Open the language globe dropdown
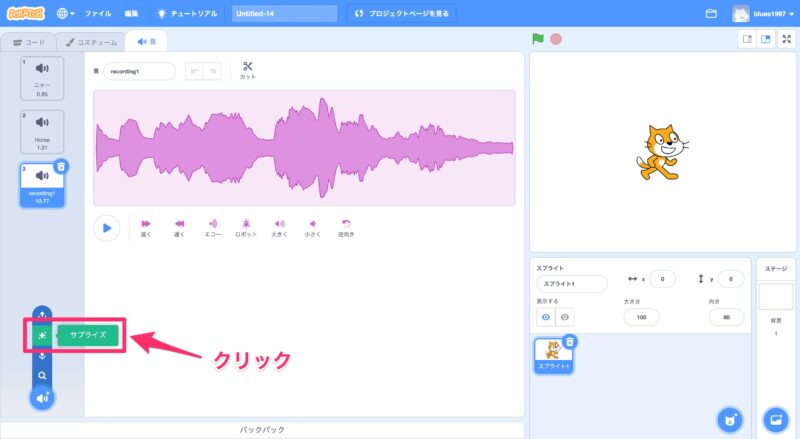The width and height of the screenshot is (800, 439). (x=66, y=14)
